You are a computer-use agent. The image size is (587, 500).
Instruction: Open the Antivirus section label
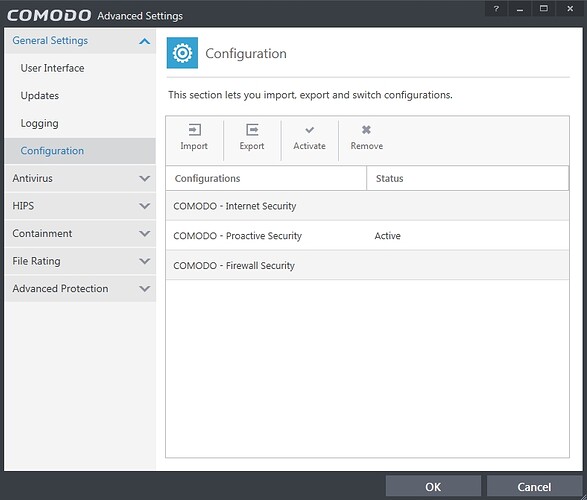[32, 179]
